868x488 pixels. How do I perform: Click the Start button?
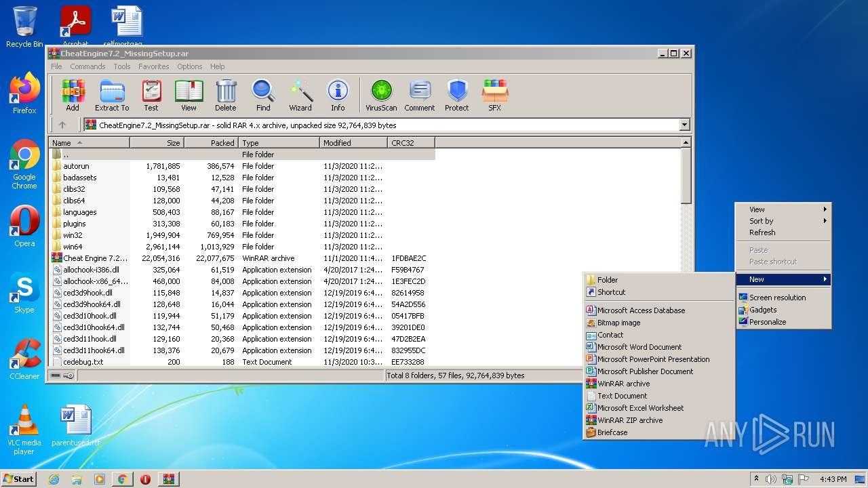(18, 479)
